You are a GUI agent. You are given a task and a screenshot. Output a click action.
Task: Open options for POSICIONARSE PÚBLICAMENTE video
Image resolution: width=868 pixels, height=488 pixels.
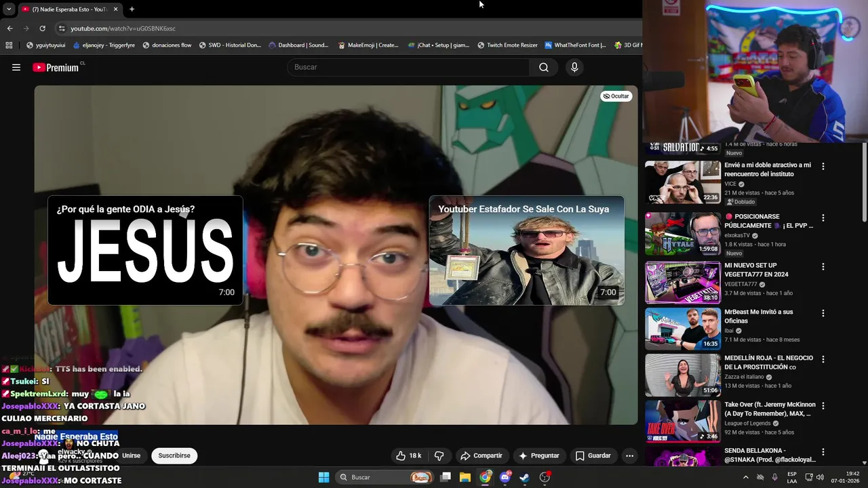(x=823, y=218)
